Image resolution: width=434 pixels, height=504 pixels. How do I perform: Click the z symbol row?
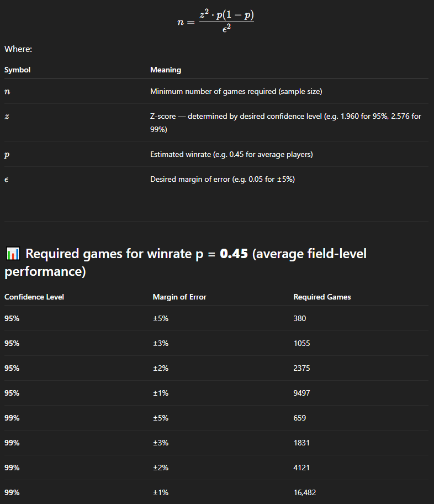216,123
